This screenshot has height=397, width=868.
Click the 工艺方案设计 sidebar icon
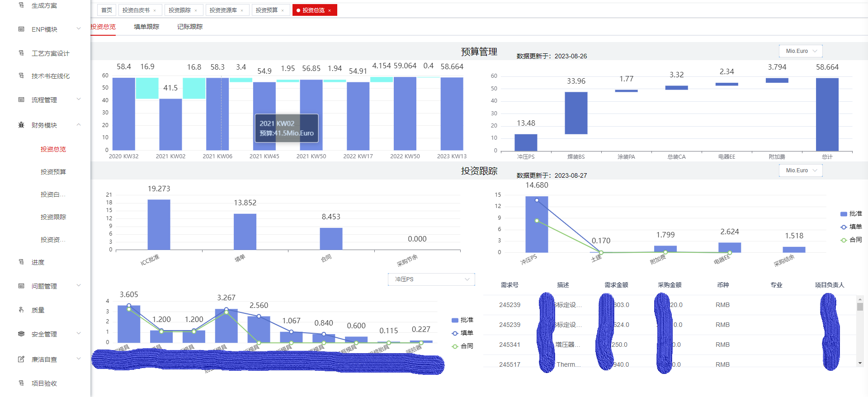(21, 53)
